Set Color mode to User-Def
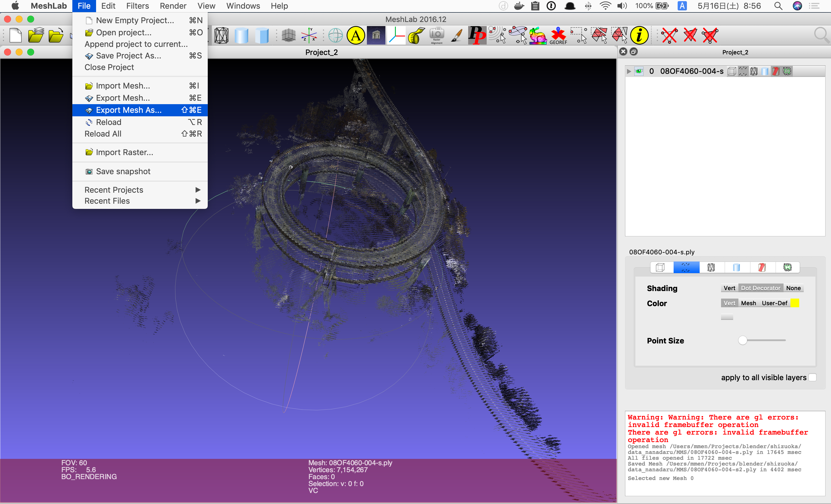This screenshot has width=831, height=504. pyautogui.click(x=774, y=303)
